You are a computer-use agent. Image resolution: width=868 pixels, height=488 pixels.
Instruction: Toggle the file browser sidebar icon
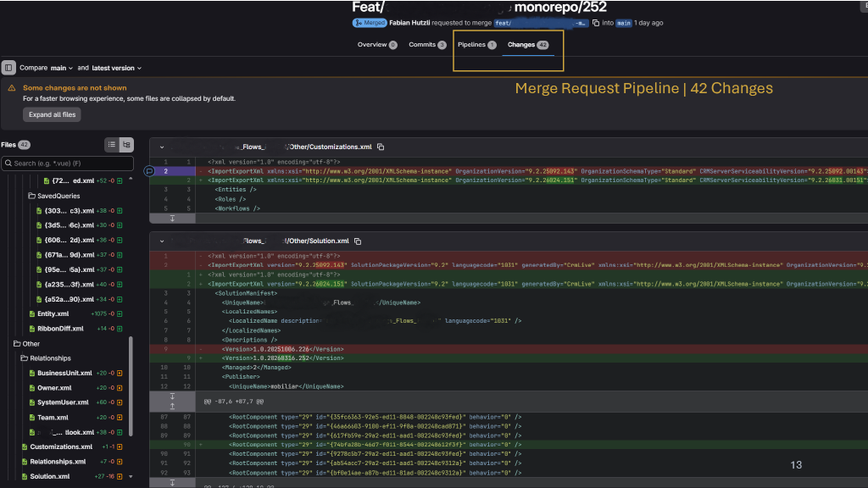point(8,67)
